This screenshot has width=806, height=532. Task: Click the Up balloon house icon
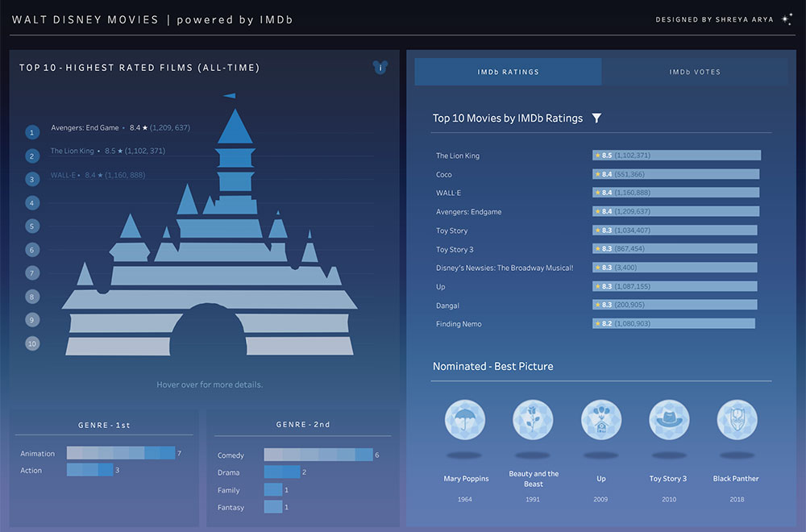pyautogui.click(x=601, y=420)
